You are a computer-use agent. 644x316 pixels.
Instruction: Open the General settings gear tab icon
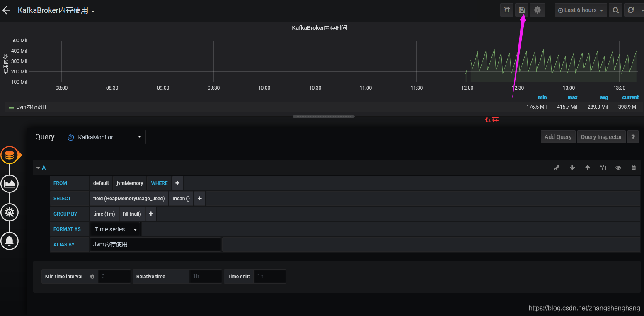point(10,212)
